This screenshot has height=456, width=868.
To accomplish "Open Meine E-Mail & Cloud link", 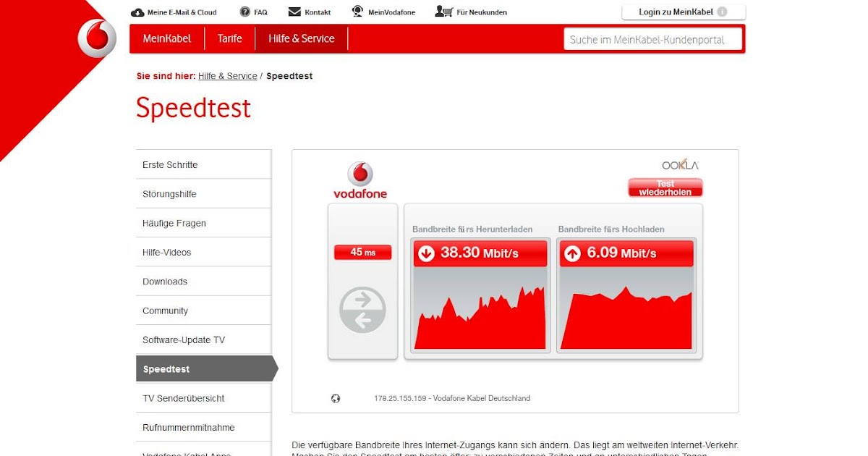I will 182,12.
